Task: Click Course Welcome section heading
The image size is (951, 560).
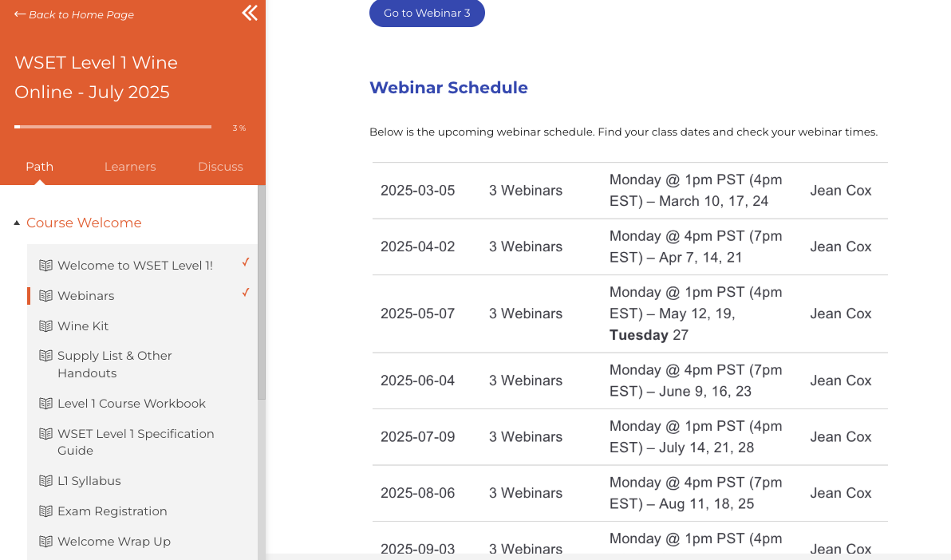Action: tap(84, 223)
